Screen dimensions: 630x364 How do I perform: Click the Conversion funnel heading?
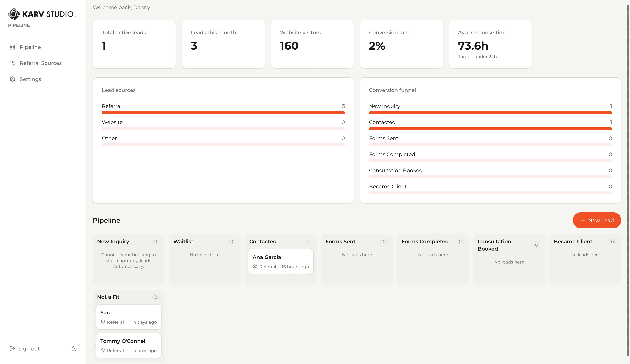[x=392, y=90]
